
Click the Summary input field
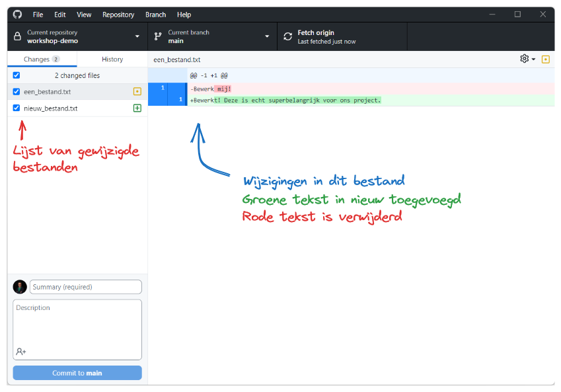pos(86,287)
